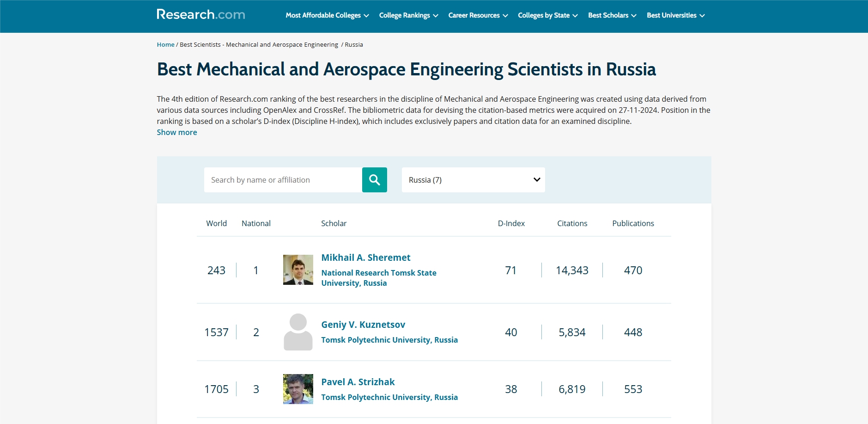Click world rank 1705 cell
868x424 pixels.
pos(216,389)
